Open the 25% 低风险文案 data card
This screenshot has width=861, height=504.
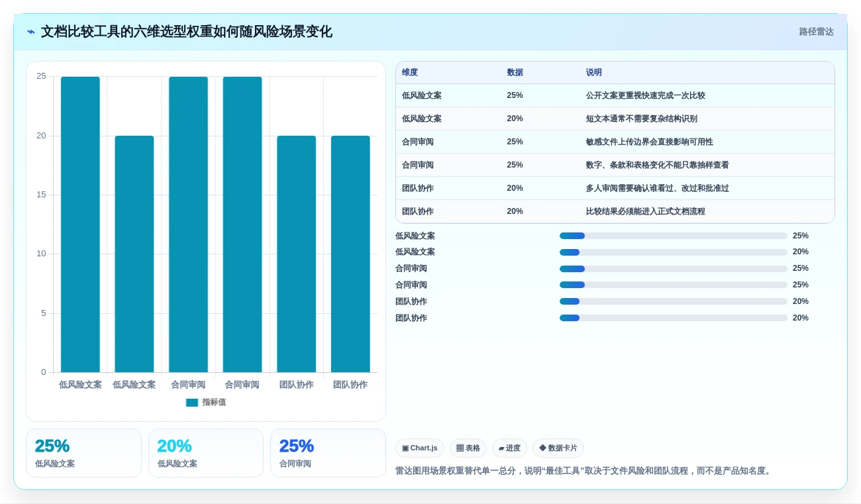(x=83, y=453)
